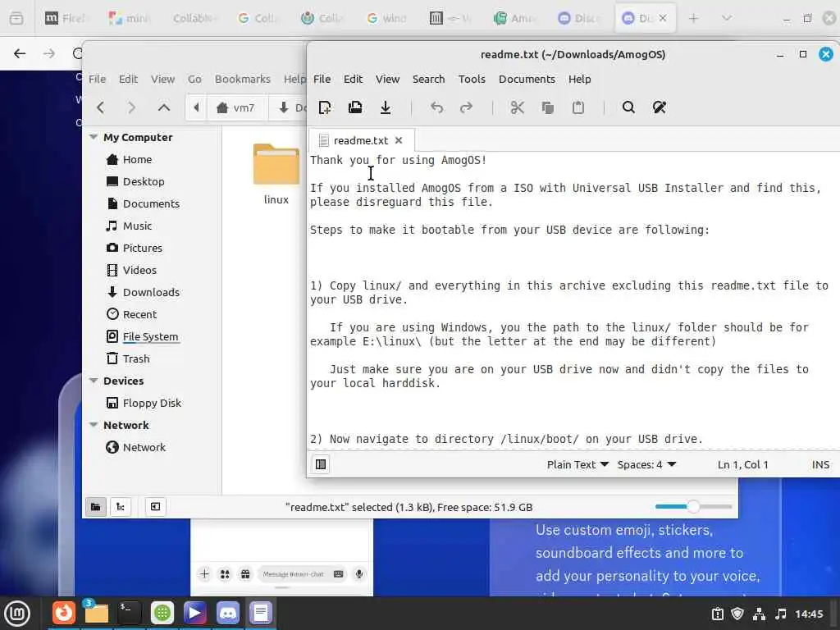The width and height of the screenshot is (840, 630).
Task: Cut selection with scissors icon
Action: (517, 107)
